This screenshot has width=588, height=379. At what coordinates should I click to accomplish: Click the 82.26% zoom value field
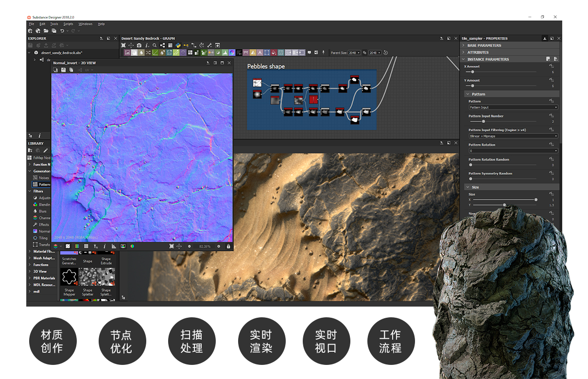(205, 246)
